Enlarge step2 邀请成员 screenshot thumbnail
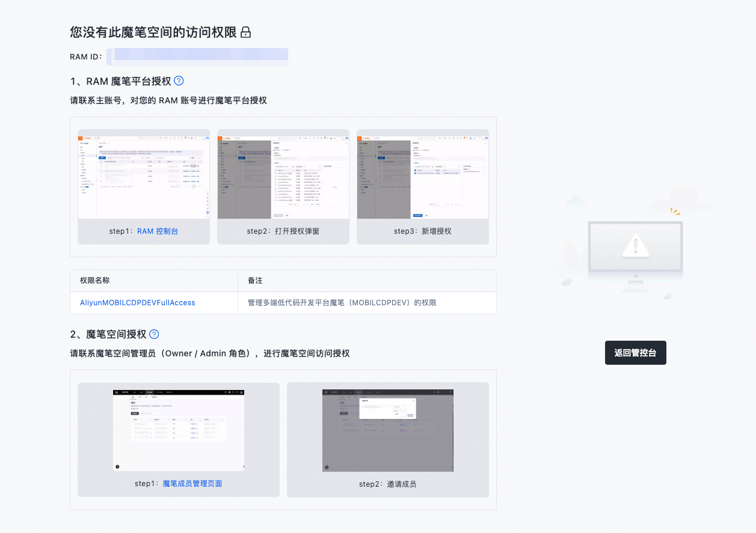756x533 pixels. click(x=388, y=430)
